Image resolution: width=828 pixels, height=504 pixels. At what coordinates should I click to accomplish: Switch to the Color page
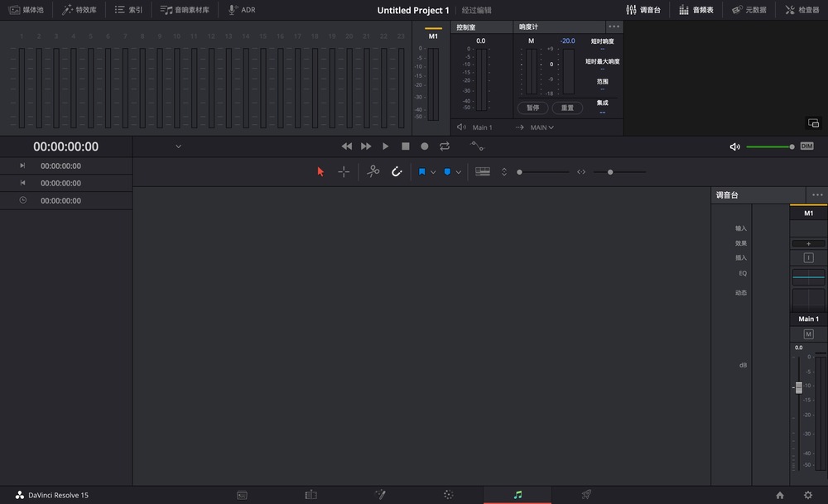pyautogui.click(x=448, y=495)
